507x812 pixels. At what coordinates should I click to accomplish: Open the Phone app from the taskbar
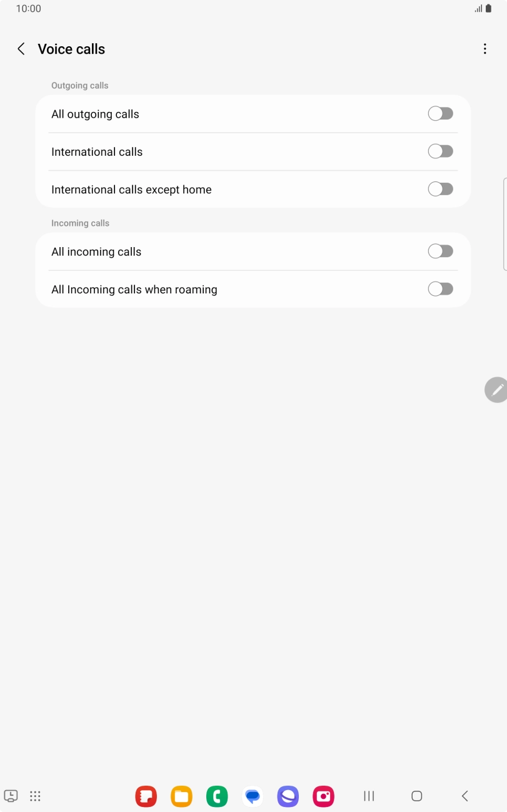pyautogui.click(x=217, y=796)
